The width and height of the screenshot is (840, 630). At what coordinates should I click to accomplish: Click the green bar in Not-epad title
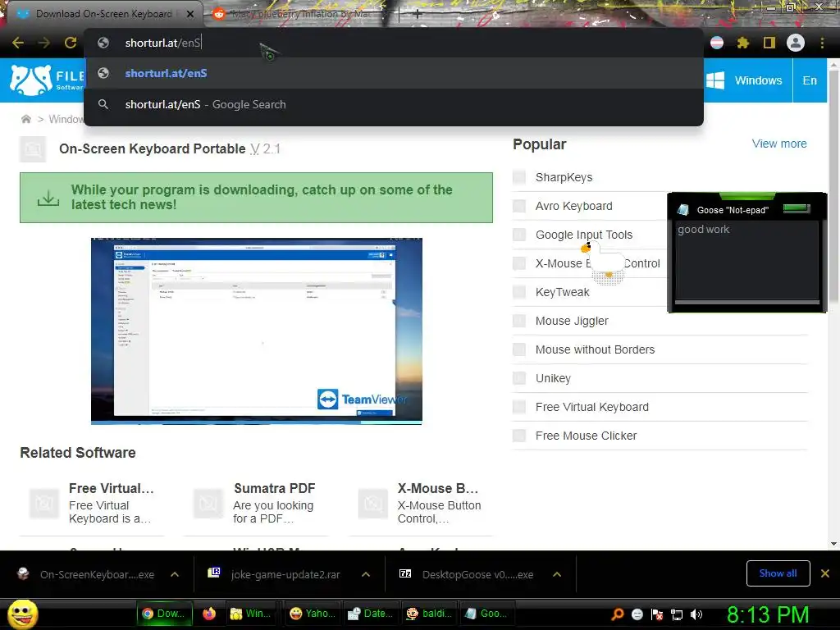pos(797,208)
